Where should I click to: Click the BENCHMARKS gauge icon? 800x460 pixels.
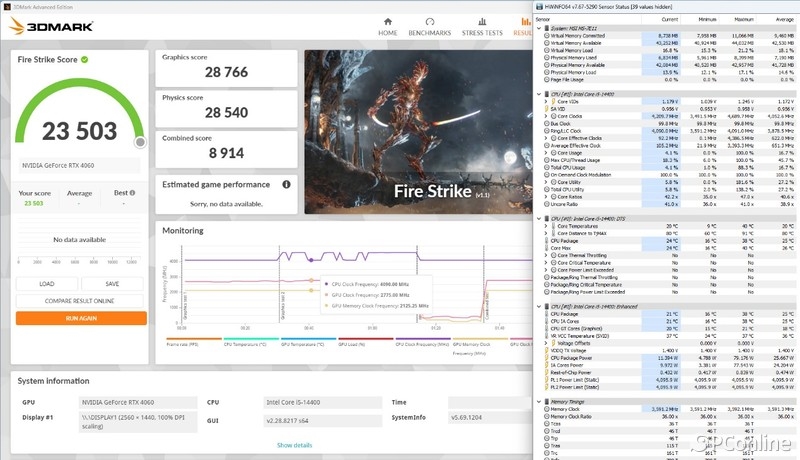pyautogui.click(x=429, y=20)
